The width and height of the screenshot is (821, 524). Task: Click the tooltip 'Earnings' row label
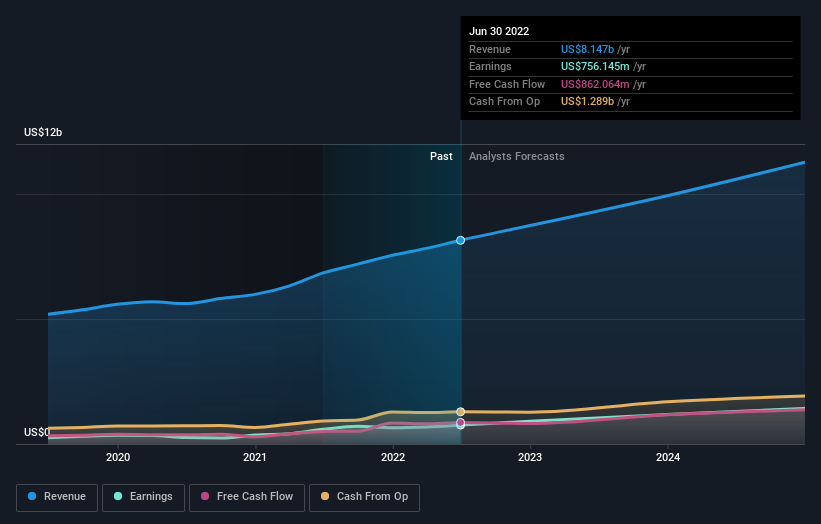pyautogui.click(x=490, y=66)
